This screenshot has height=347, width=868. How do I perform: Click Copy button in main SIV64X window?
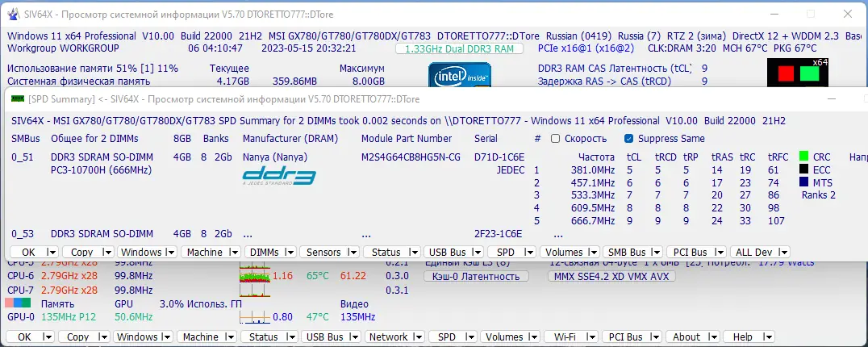[x=77, y=337]
